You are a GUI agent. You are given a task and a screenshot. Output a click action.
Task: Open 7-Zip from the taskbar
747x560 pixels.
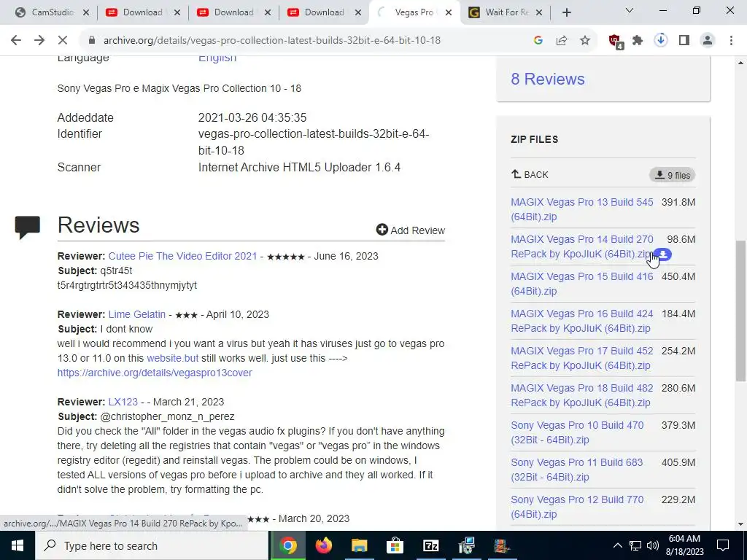pos(430,545)
